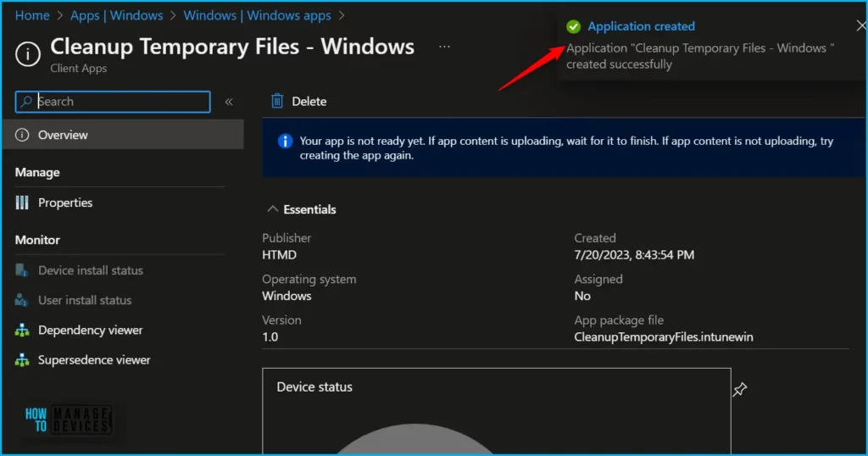
Task: Select the created date 7/20/2023, 8:43:54 PM
Action: pyautogui.click(x=634, y=254)
